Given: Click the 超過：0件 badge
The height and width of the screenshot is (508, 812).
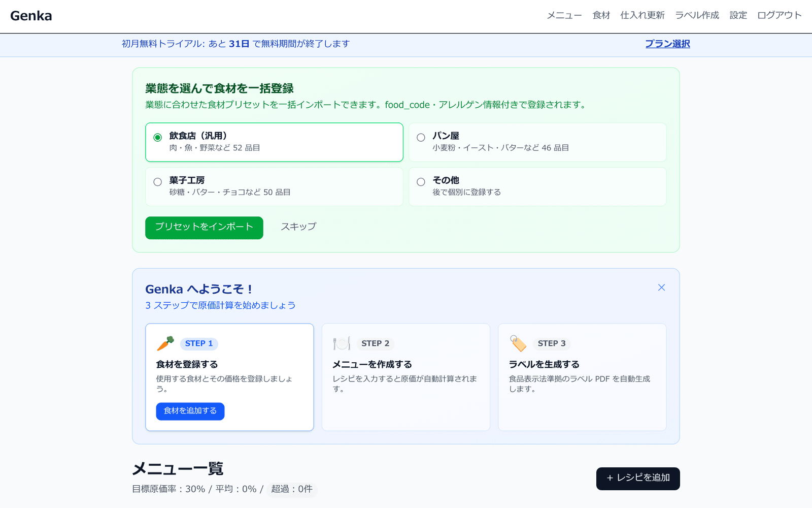Looking at the screenshot, I should click(x=292, y=489).
